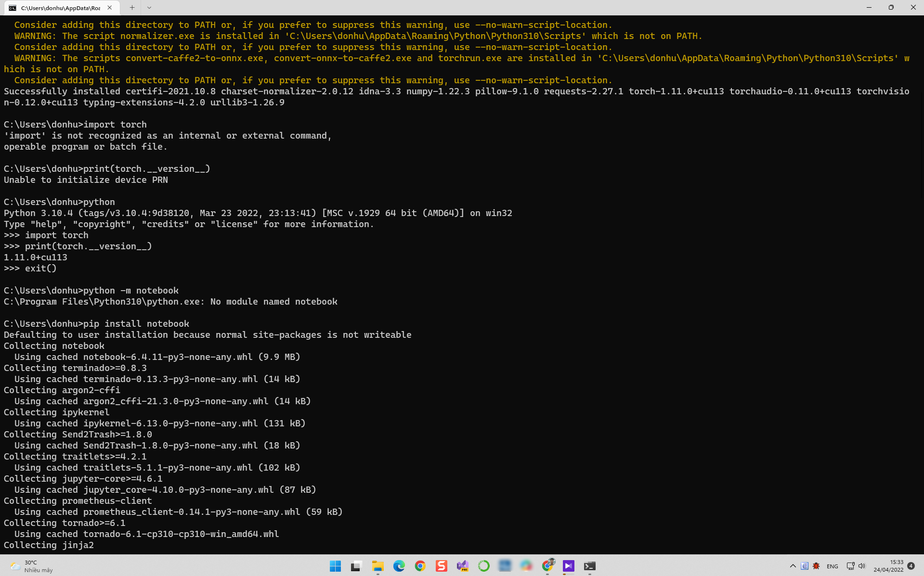
Task: Launch Visual Studio Preview from the taskbar
Action: [462, 566]
